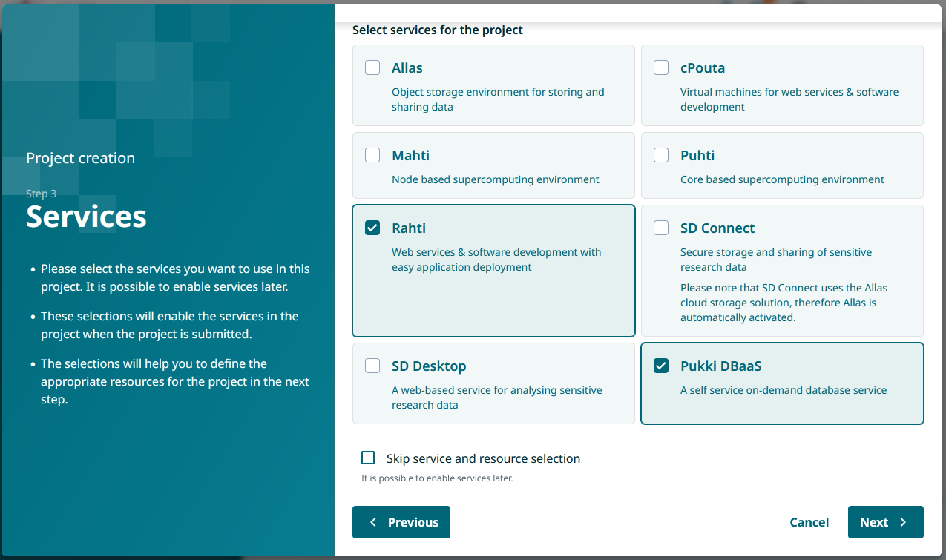Cancel the project creation
Image resolution: width=946 pixels, height=560 pixels.
[x=809, y=522]
